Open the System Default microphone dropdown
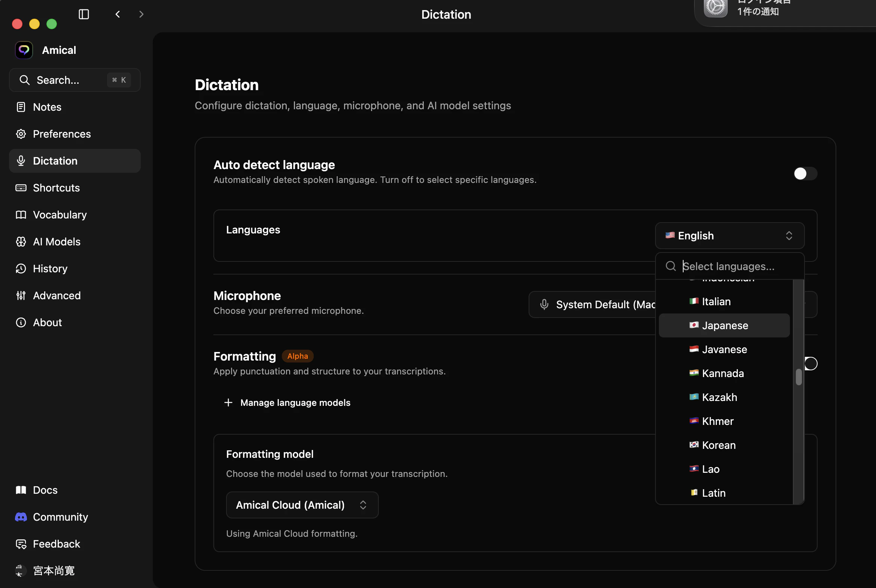Viewport: 876px width, 588px height. coord(592,304)
